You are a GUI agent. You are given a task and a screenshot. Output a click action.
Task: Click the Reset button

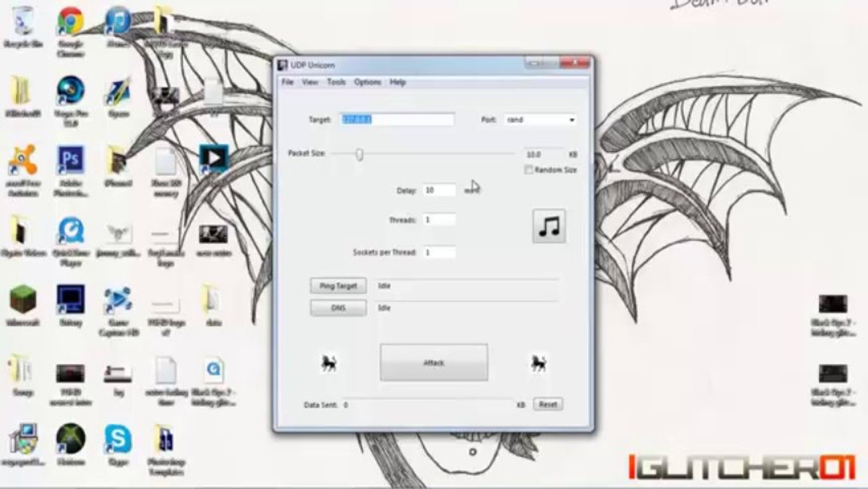tap(548, 404)
